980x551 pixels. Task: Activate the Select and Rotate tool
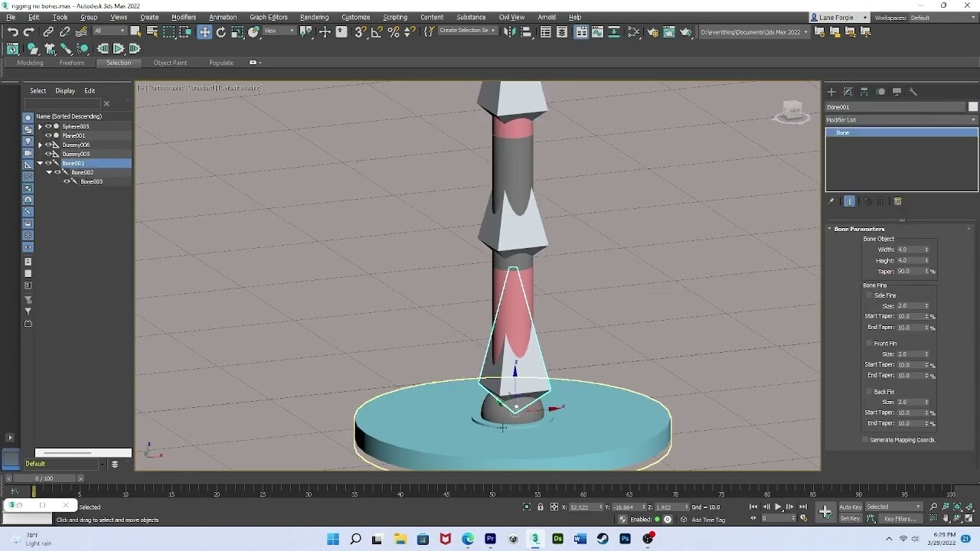pos(221,31)
